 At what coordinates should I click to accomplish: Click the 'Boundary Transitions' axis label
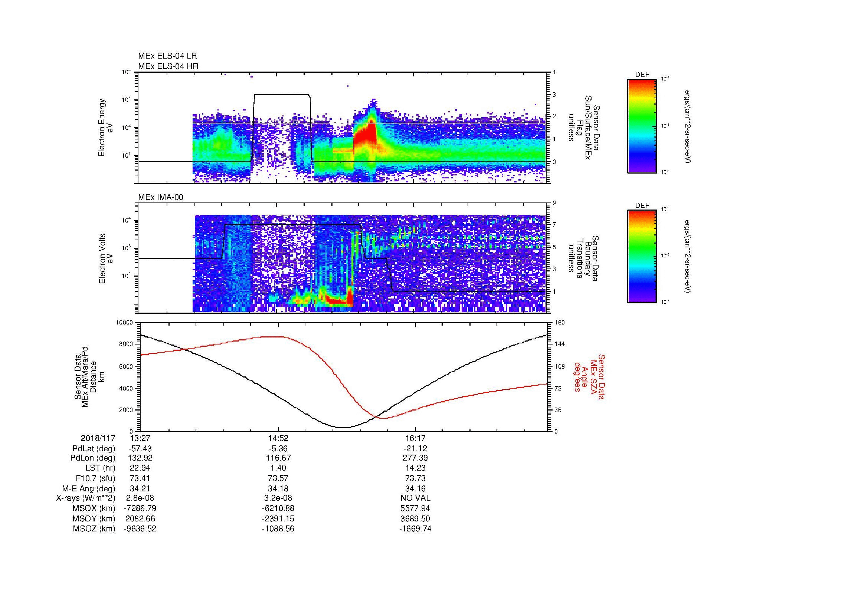(583, 259)
